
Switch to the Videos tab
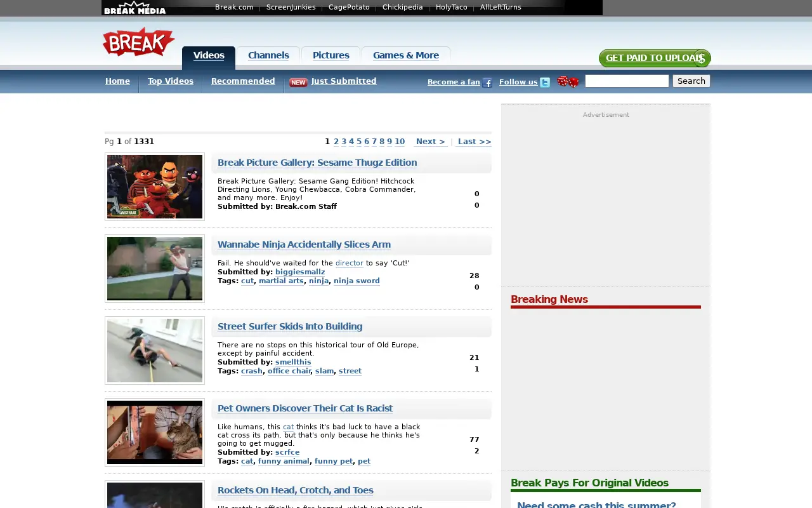point(209,55)
